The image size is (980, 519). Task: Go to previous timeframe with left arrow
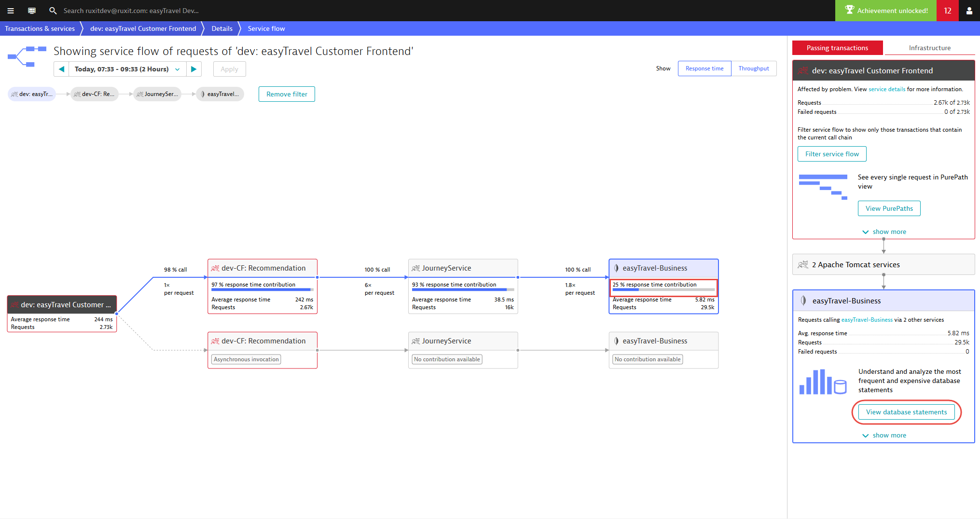(x=61, y=69)
